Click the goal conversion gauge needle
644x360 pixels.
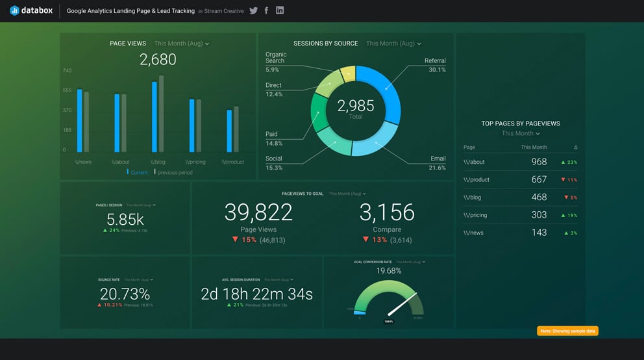(401, 305)
